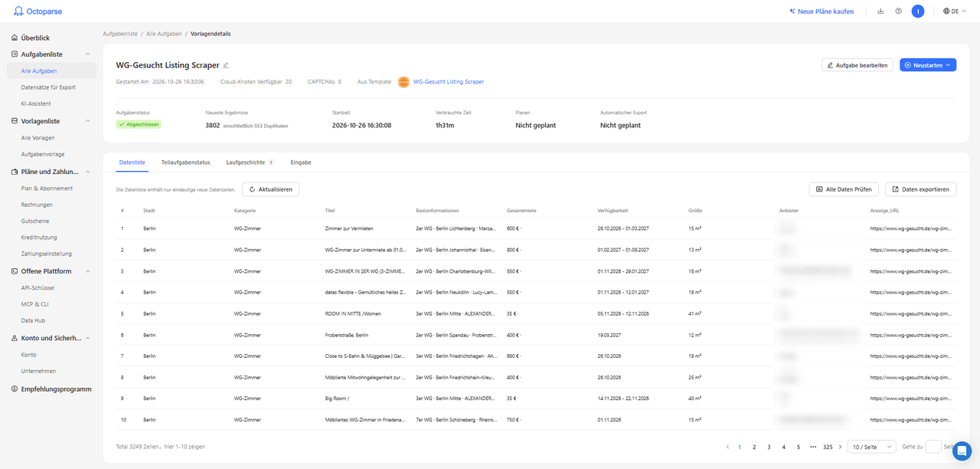Open the help question mark icon
980x469 pixels.
(898, 11)
